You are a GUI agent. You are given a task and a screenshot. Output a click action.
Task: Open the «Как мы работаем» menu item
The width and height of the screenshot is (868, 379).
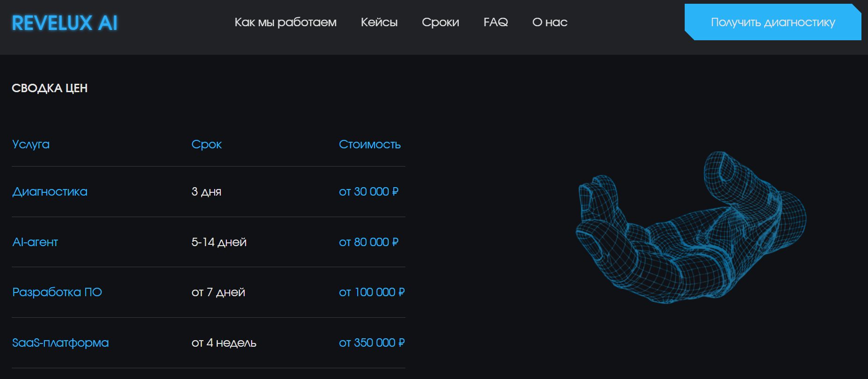[x=285, y=22]
